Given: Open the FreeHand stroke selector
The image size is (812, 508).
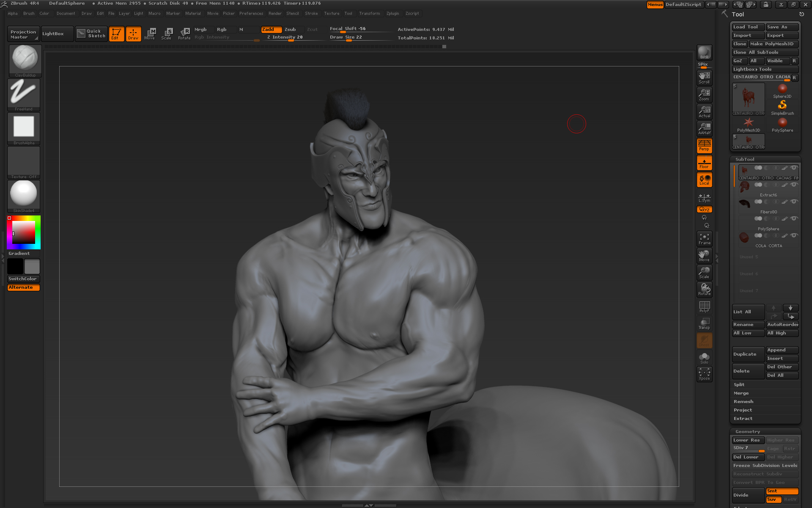Looking at the screenshot, I should tap(24, 94).
